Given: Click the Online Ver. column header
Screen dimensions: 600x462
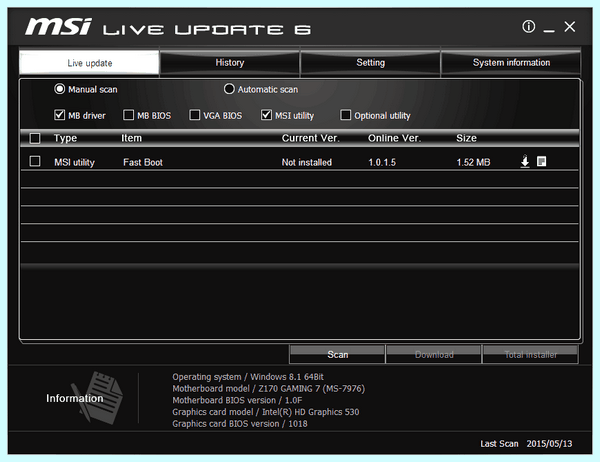Looking at the screenshot, I should [x=395, y=138].
